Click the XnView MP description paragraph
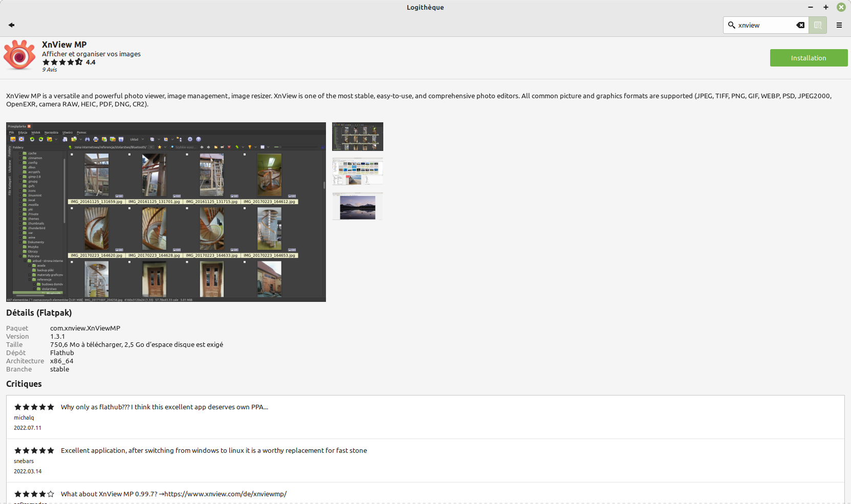The image size is (851, 504). (x=419, y=100)
